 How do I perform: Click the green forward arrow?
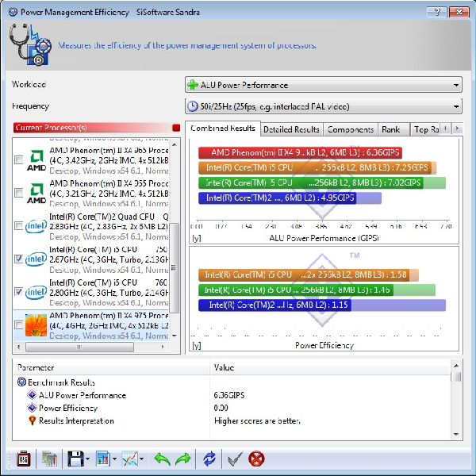tap(182, 459)
